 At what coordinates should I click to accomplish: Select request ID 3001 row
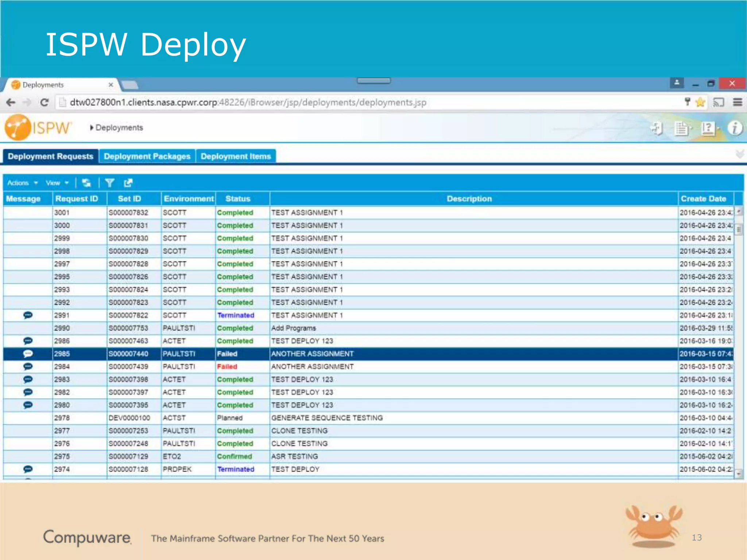click(368, 213)
